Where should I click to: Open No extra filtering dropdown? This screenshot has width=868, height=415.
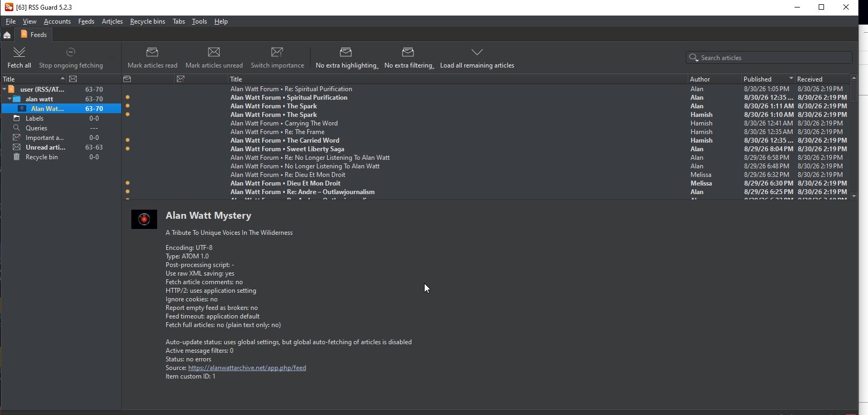pos(409,57)
